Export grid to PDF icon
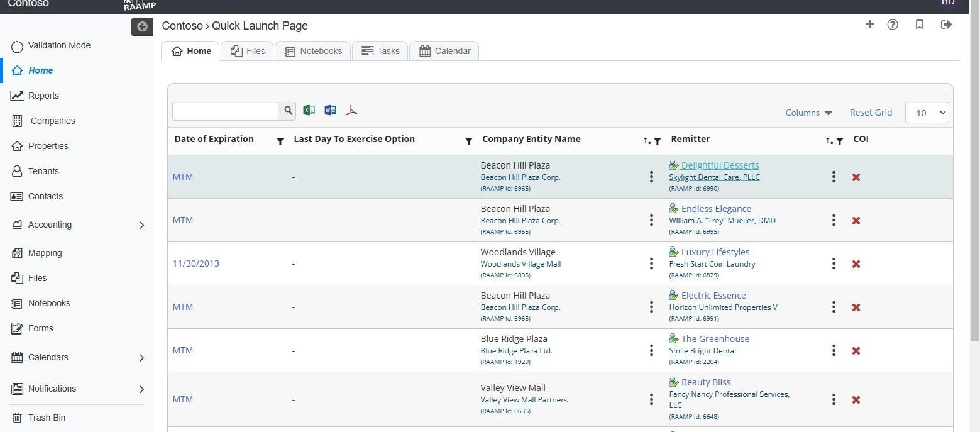This screenshot has height=432, width=980. tap(351, 111)
